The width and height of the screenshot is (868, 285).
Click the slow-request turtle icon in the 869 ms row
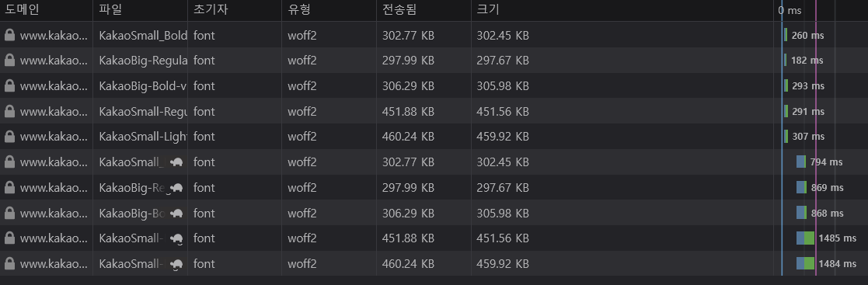(176, 188)
